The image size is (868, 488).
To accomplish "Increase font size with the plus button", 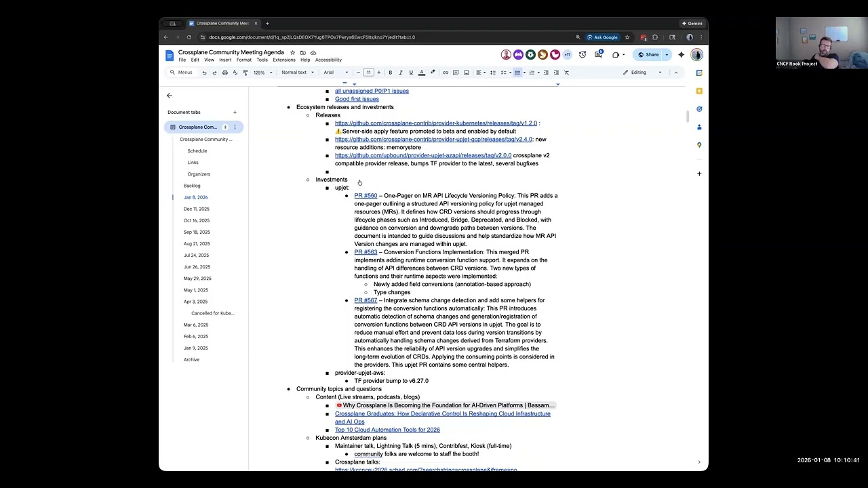I will pyautogui.click(x=378, y=73).
